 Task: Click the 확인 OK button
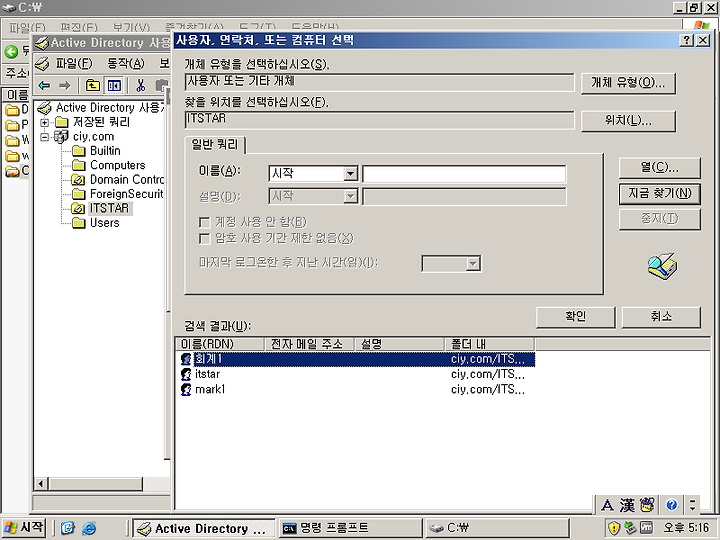575,317
